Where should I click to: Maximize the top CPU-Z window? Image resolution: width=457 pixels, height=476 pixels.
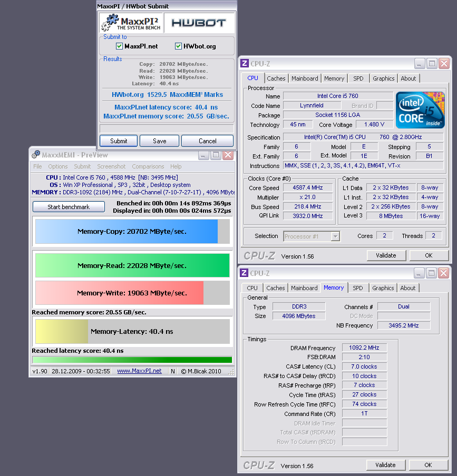(x=432, y=63)
